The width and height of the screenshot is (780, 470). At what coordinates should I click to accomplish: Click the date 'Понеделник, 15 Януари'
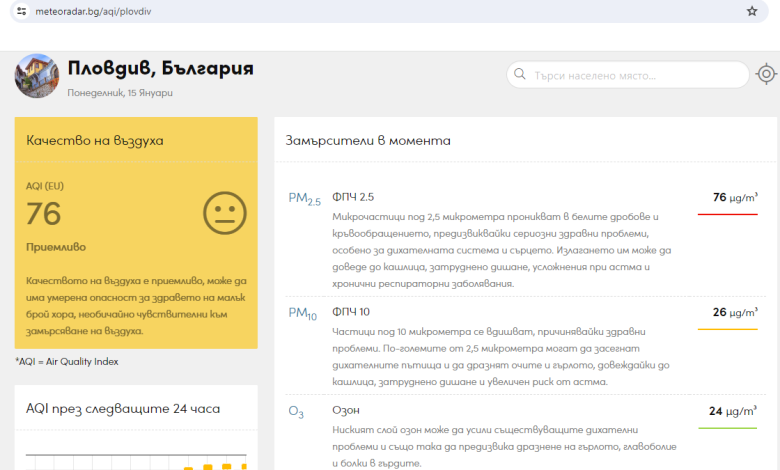click(120, 93)
